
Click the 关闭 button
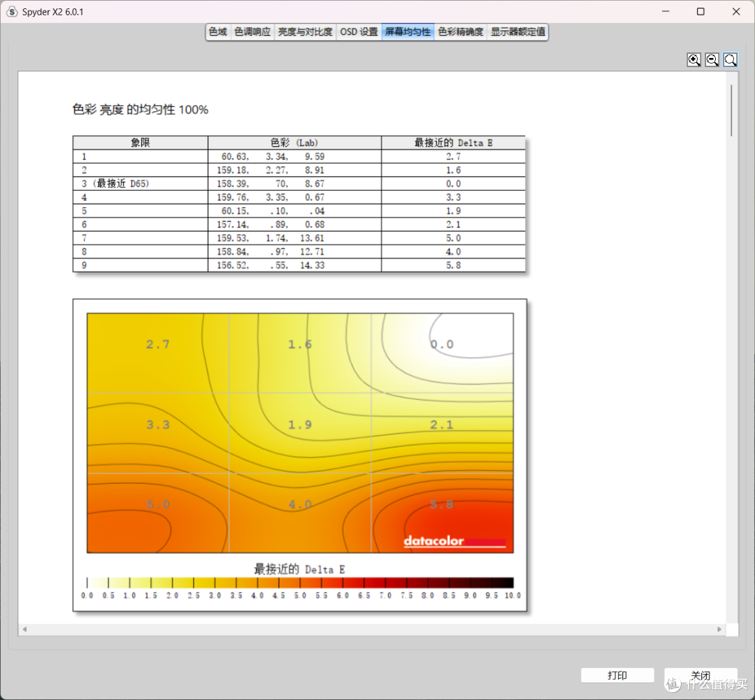pyautogui.click(x=700, y=676)
